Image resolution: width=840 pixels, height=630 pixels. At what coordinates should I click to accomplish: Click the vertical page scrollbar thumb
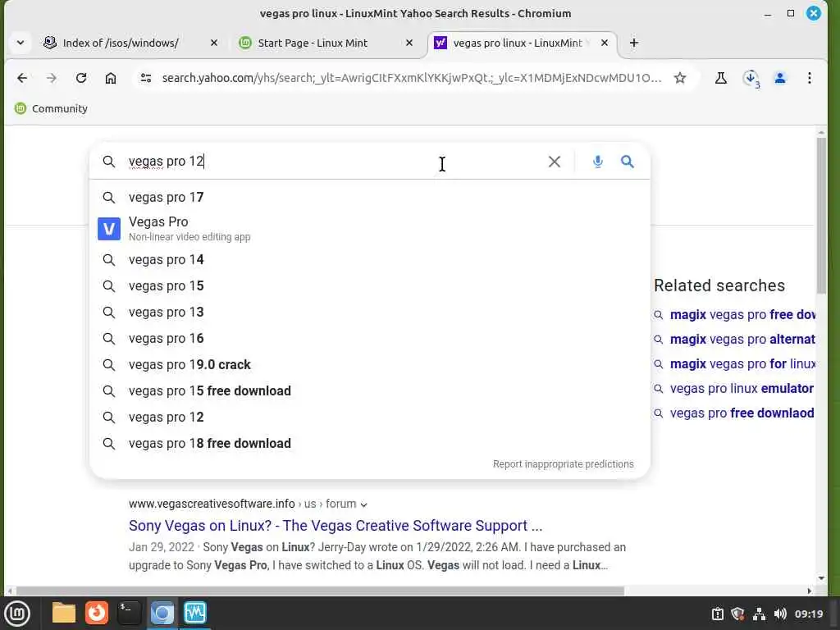pyautogui.click(x=821, y=216)
